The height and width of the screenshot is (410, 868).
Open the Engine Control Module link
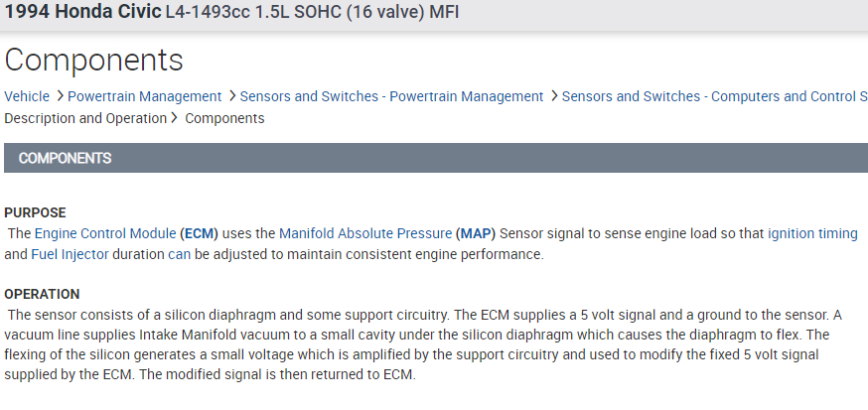tap(105, 233)
